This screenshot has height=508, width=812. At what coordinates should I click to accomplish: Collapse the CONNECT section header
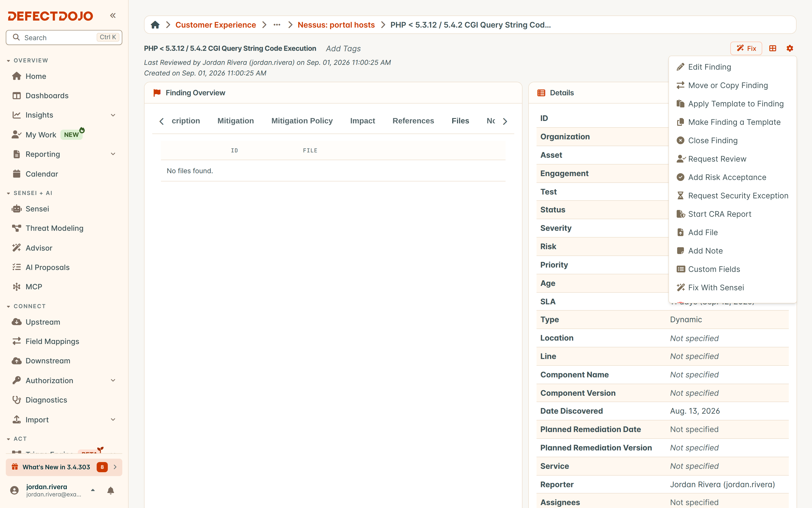click(26, 306)
